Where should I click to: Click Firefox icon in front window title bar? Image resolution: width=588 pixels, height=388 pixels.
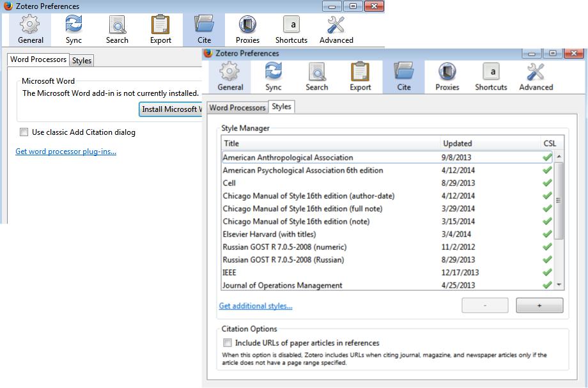[208, 53]
